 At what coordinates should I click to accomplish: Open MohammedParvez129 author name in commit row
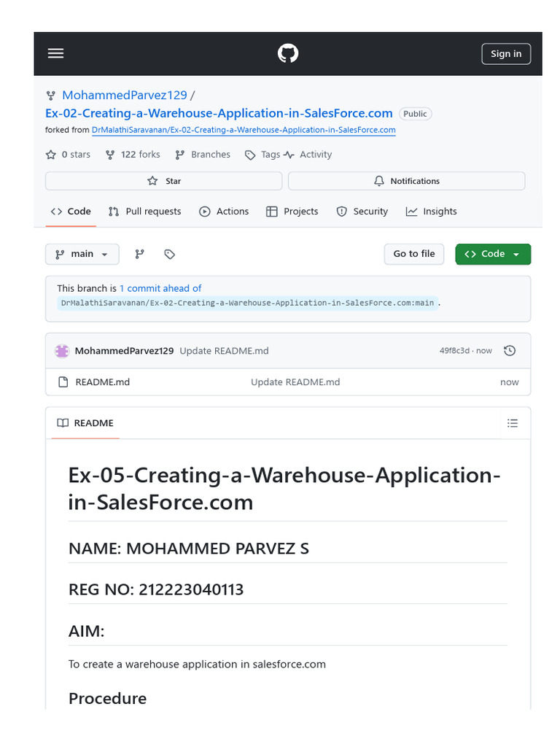pyautogui.click(x=124, y=351)
